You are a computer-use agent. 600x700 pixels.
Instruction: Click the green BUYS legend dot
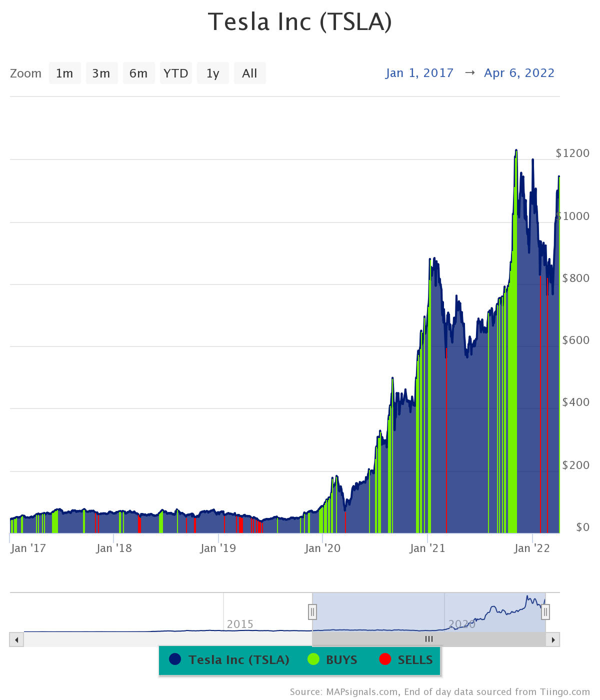tap(313, 659)
